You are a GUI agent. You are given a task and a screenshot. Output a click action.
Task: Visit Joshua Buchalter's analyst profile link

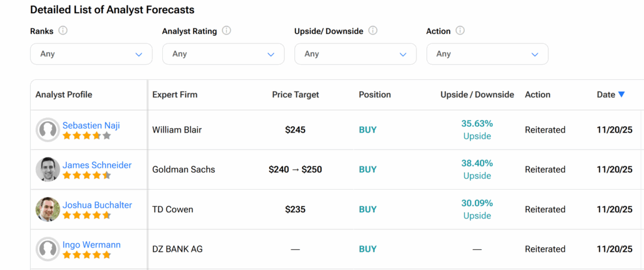tap(97, 205)
